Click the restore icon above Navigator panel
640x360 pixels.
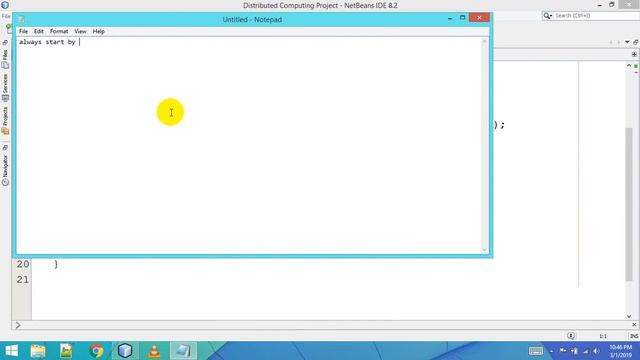(5, 147)
